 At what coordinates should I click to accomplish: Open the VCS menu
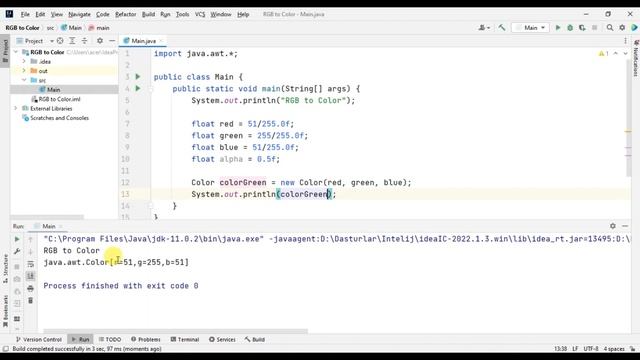point(200,14)
